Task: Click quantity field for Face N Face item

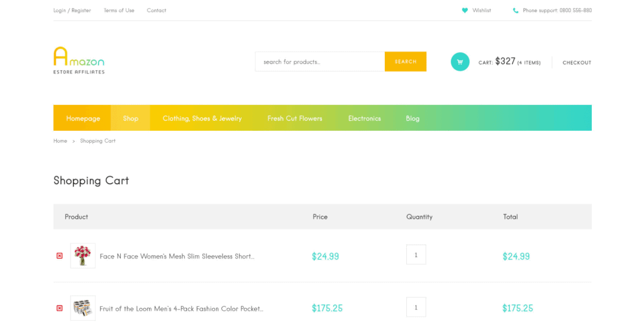Action: tap(416, 255)
